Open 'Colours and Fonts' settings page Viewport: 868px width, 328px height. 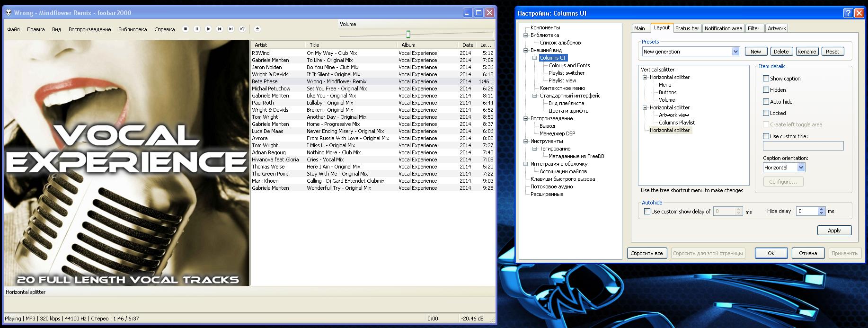[569, 65]
